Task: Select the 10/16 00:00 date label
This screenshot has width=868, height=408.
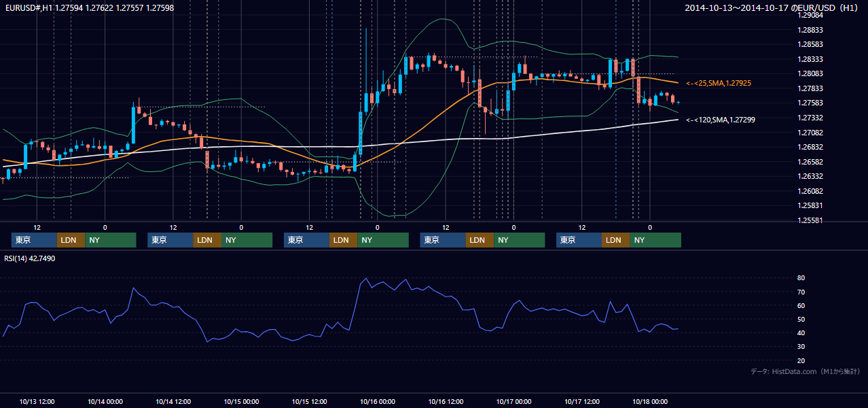Action: [x=378, y=401]
